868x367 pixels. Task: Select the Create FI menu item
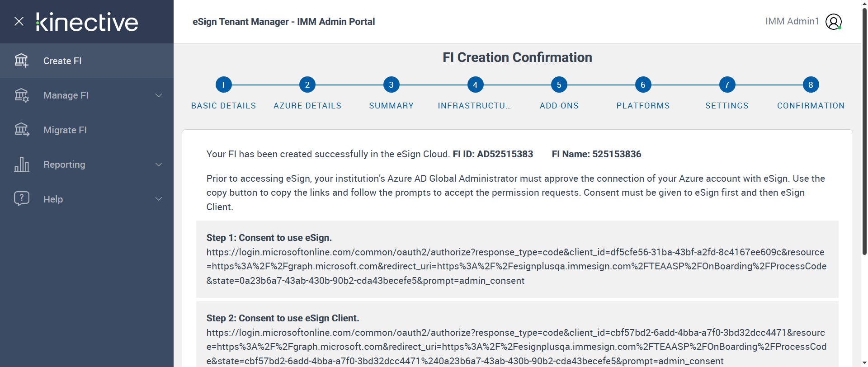(62, 61)
